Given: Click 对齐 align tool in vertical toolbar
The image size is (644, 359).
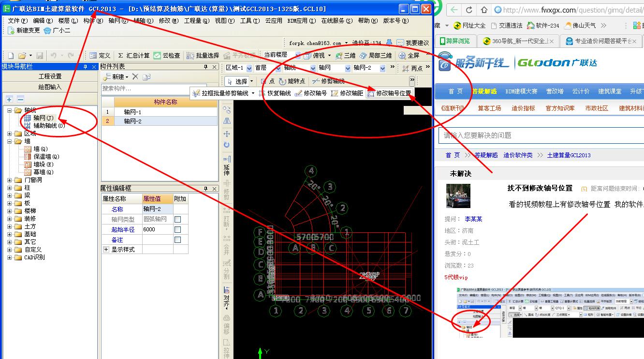Looking at the screenshot, I should point(227,298).
